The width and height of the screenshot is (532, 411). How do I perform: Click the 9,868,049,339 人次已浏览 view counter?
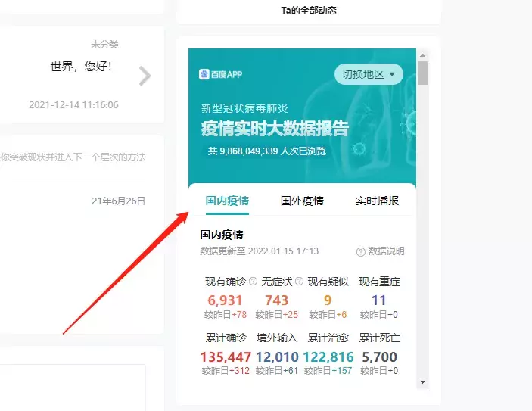tap(267, 151)
